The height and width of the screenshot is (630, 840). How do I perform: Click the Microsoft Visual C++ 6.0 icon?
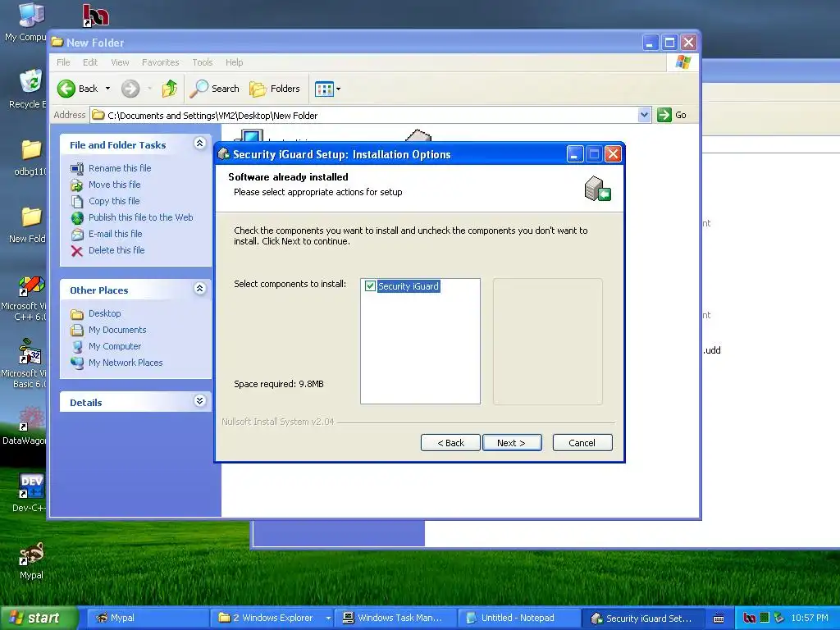coord(32,286)
